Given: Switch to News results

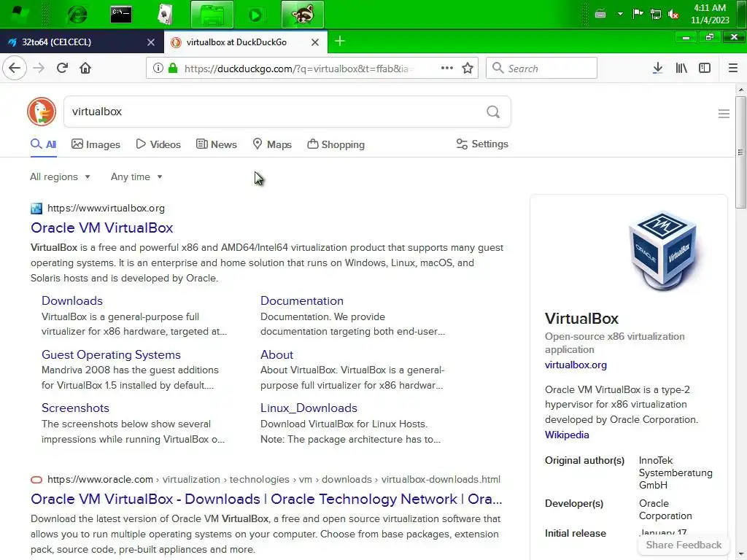Looking at the screenshot, I should [x=216, y=144].
